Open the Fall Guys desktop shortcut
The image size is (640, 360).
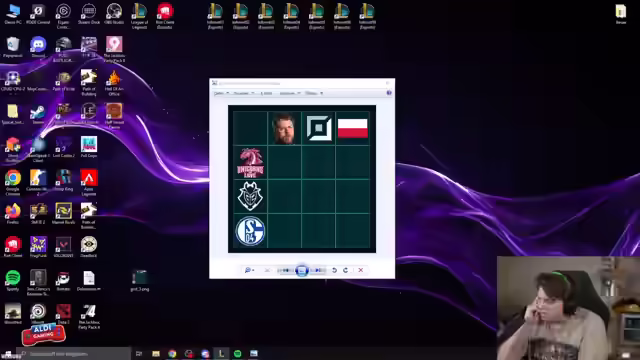(x=89, y=147)
